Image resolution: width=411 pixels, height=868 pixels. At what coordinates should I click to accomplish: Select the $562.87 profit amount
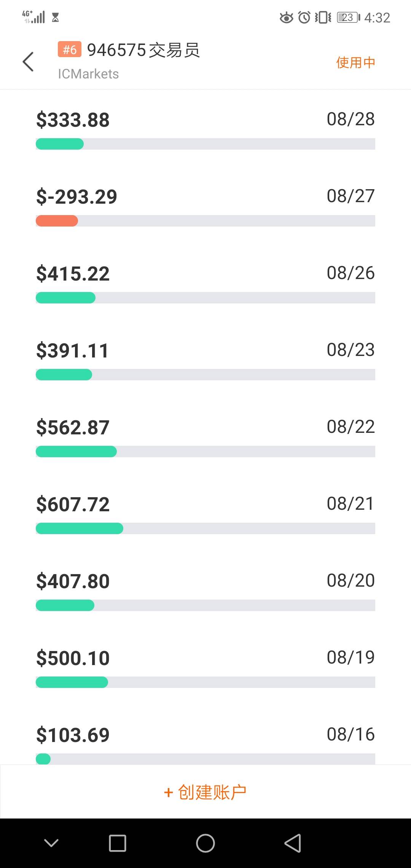[x=73, y=428]
